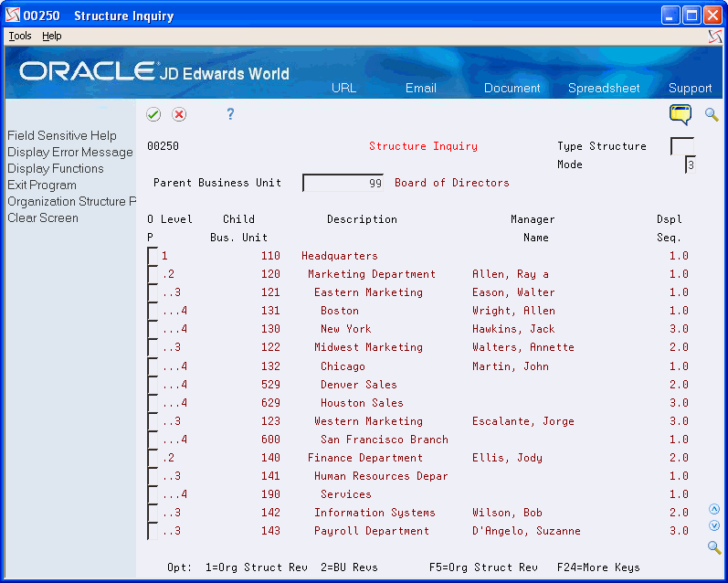The width and height of the screenshot is (728, 583).
Task: Click manager name D'Angelo, Suzanne
Action: coord(526,531)
